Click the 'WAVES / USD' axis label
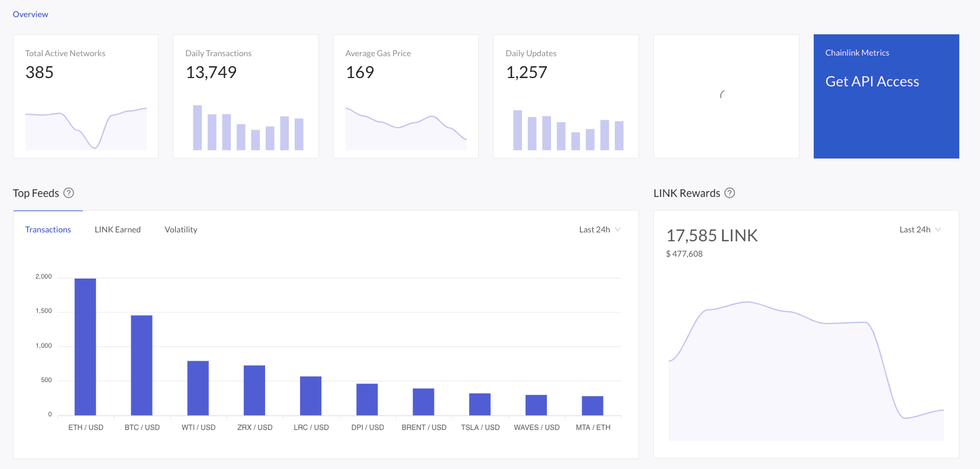Screen dimensions: 980x469 (537, 428)
